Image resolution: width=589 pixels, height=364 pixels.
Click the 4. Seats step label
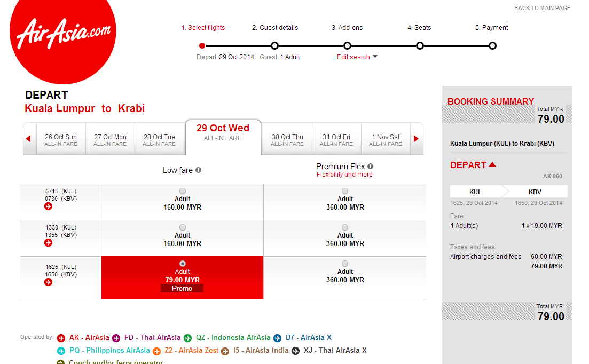(419, 27)
